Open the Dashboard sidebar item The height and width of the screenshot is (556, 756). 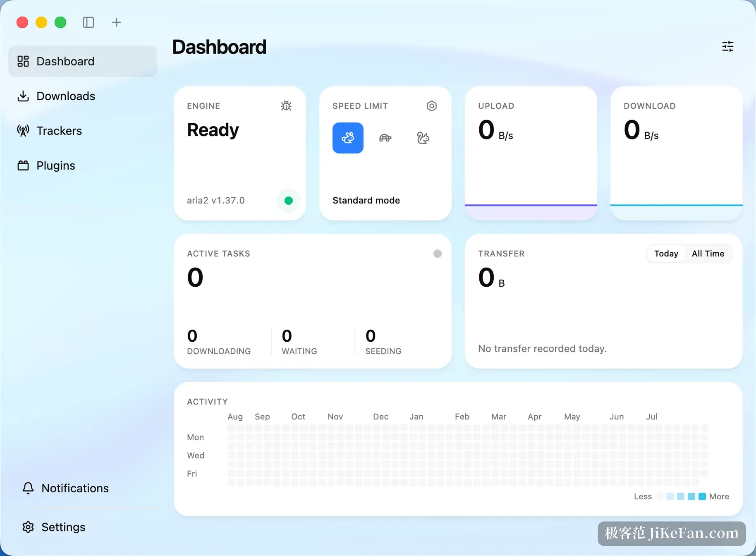83,61
